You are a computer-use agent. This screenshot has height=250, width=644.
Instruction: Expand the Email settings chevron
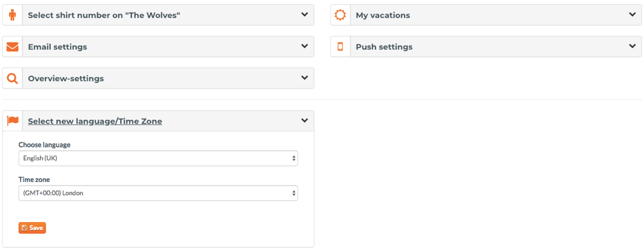click(304, 46)
